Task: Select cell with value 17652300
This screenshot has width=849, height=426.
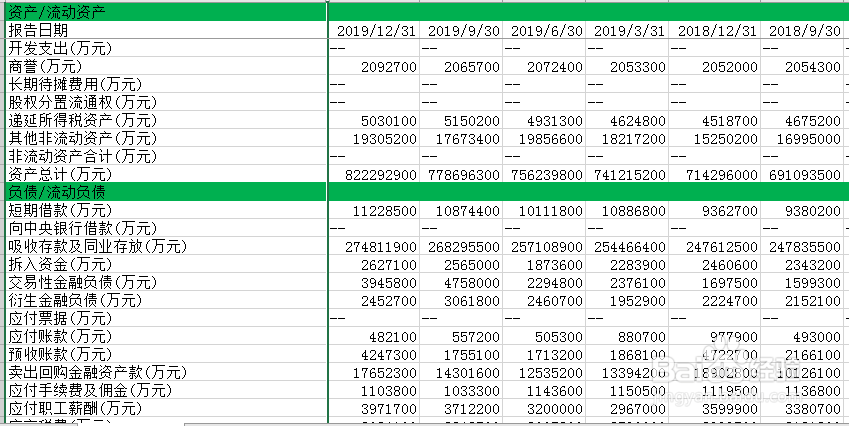Action: [374, 372]
